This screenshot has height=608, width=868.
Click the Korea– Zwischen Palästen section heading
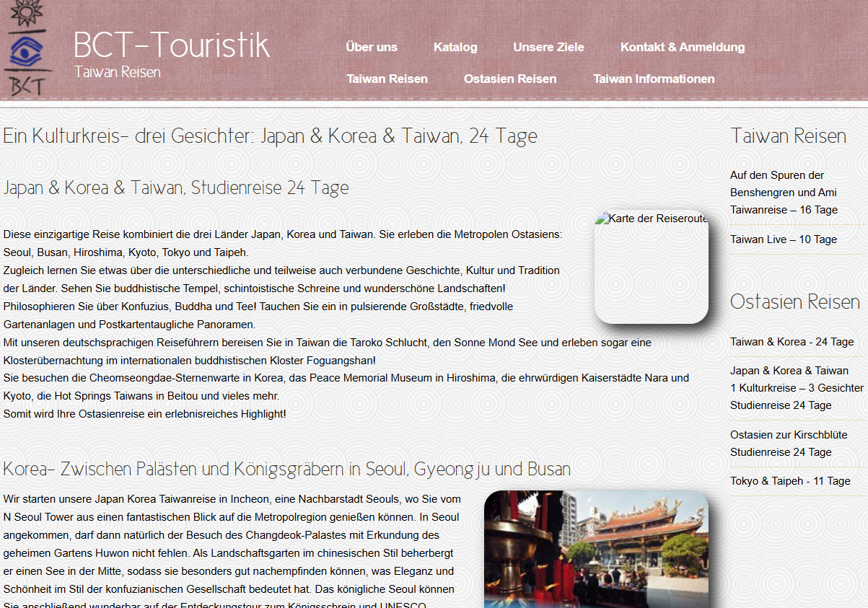point(286,469)
